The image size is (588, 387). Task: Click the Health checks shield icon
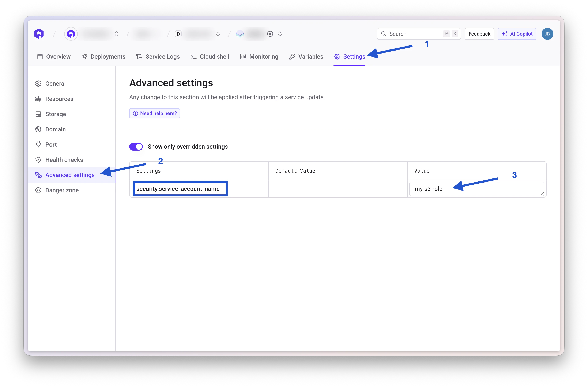tap(38, 160)
